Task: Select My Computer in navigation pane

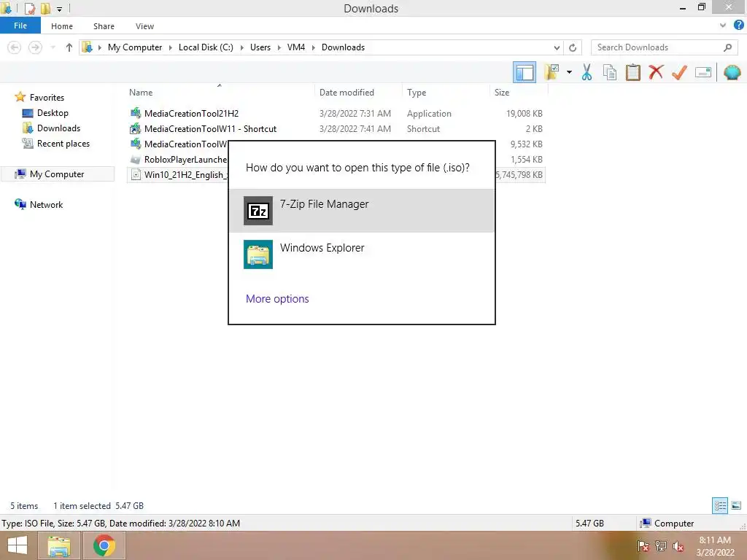Action: (x=57, y=174)
